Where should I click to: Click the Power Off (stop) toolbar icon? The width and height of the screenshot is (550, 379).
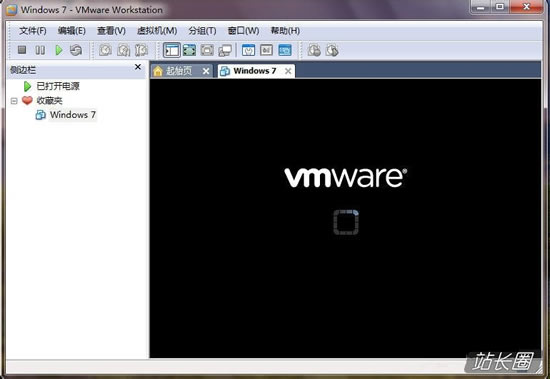pos(22,50)
